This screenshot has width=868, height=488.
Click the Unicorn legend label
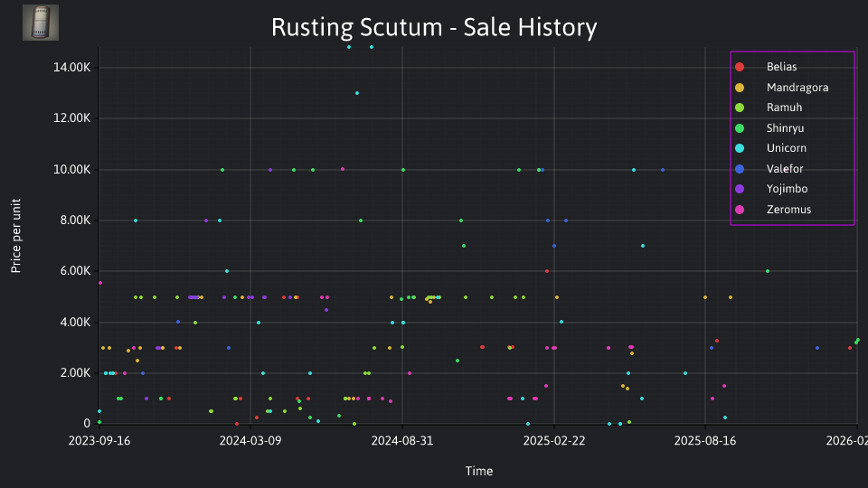786,148
